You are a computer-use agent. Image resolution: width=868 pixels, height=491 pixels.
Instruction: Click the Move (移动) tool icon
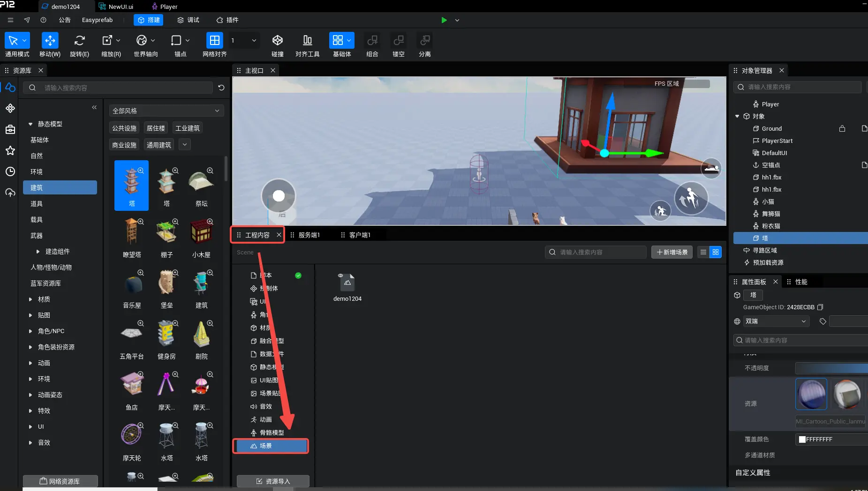(50, 41)
